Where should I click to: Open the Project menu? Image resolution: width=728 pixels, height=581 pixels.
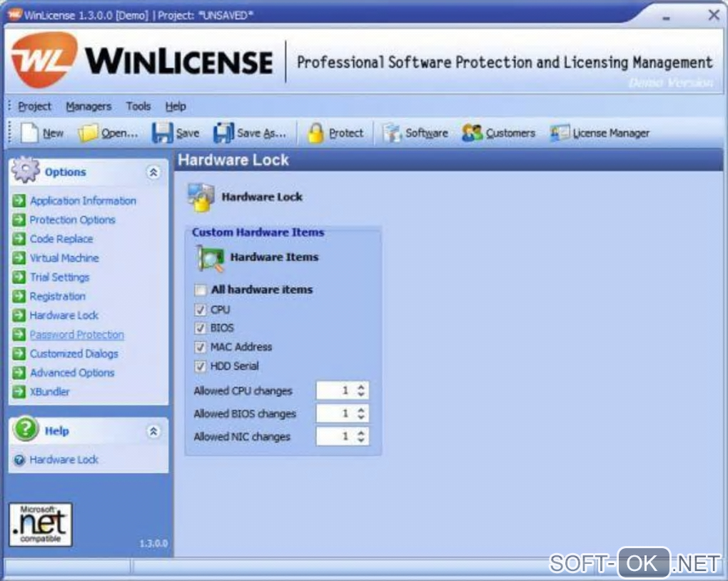tap(35, 106)
